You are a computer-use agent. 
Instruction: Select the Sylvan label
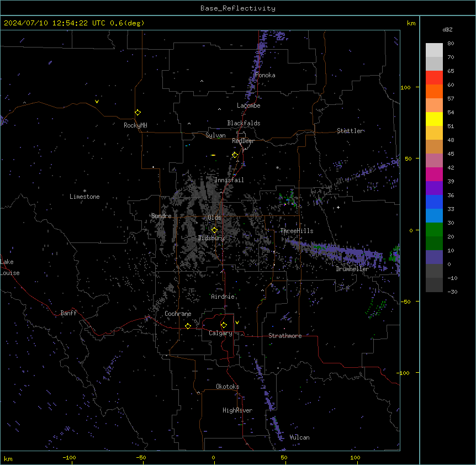point(215,135)
